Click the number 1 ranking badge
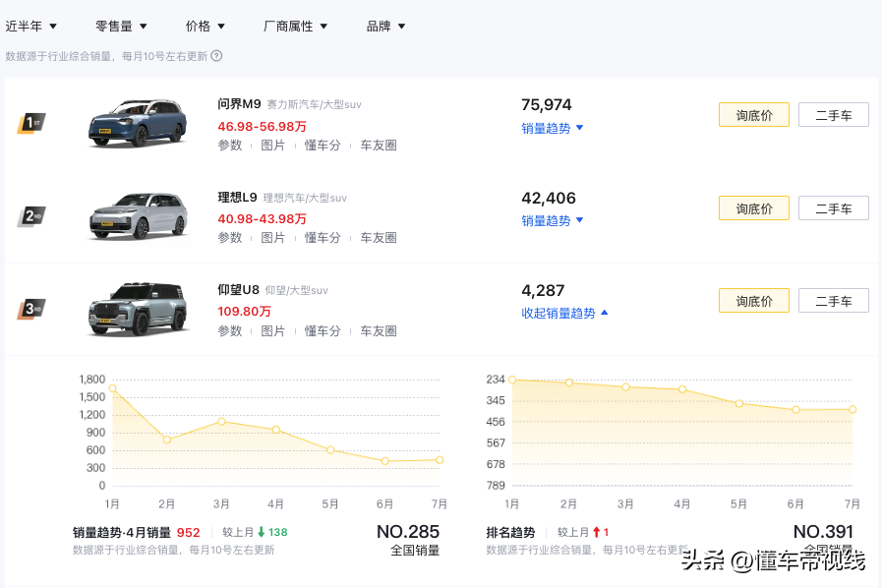The image size is (882, 588). pos(33,115)
